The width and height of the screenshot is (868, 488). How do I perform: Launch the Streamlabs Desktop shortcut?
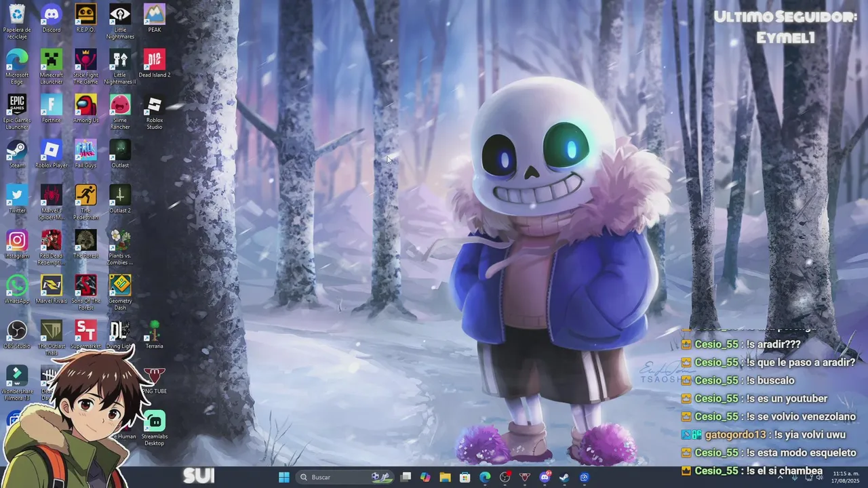click(x=155, y=428)
